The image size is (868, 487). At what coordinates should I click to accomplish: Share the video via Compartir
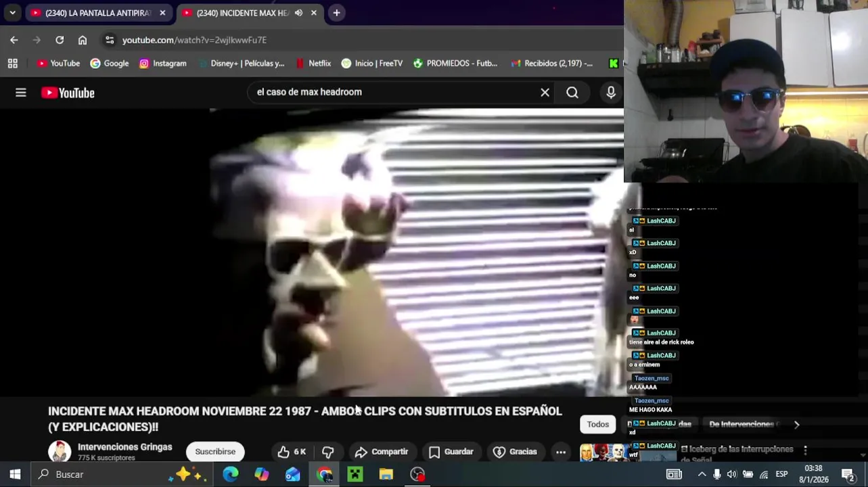[x=382, y=452]
